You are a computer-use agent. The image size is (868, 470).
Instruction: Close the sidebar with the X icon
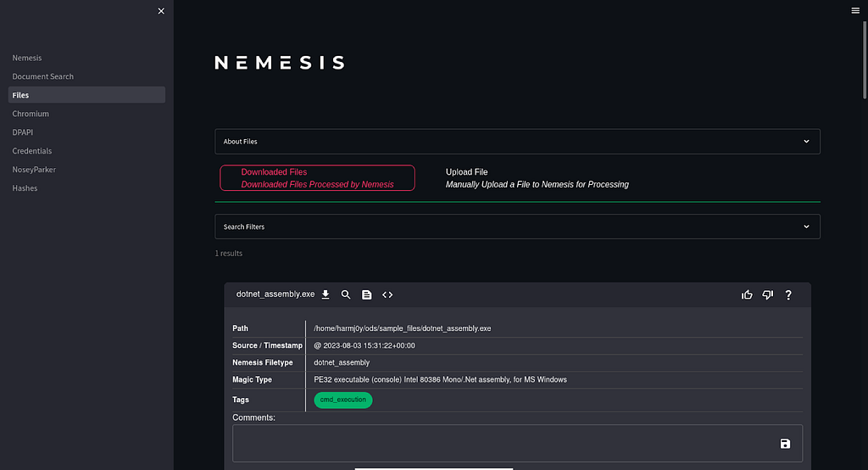pyautogui.click(x=161, y=11)
